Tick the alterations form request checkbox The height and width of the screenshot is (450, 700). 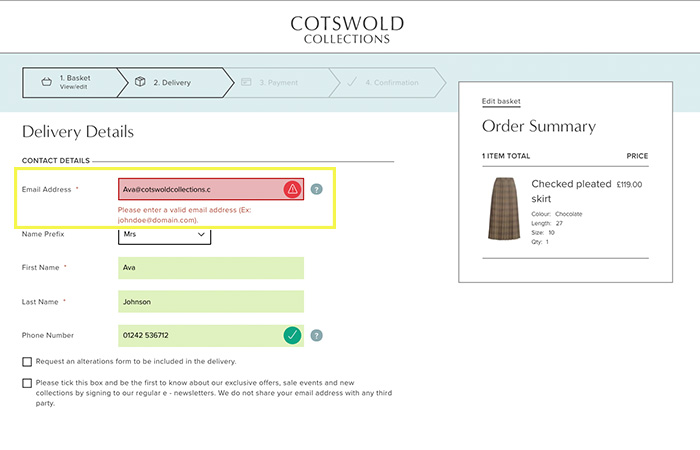point(27,361)
